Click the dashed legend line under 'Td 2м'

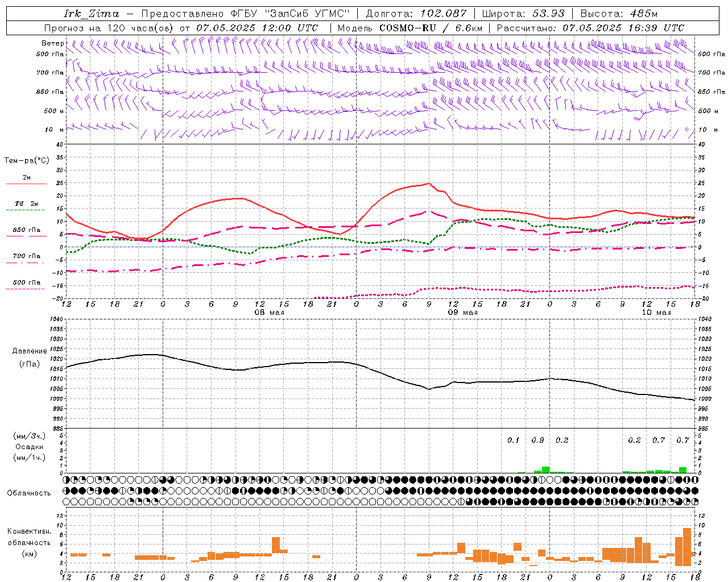pyautogui.click(x=26, y=210)
